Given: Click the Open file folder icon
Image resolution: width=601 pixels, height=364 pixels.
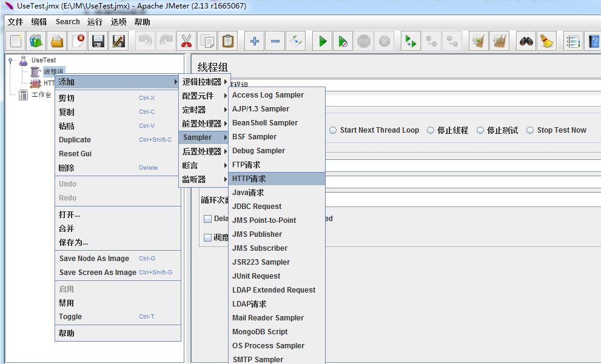Looking at the screenshot, I should (57, 41).
